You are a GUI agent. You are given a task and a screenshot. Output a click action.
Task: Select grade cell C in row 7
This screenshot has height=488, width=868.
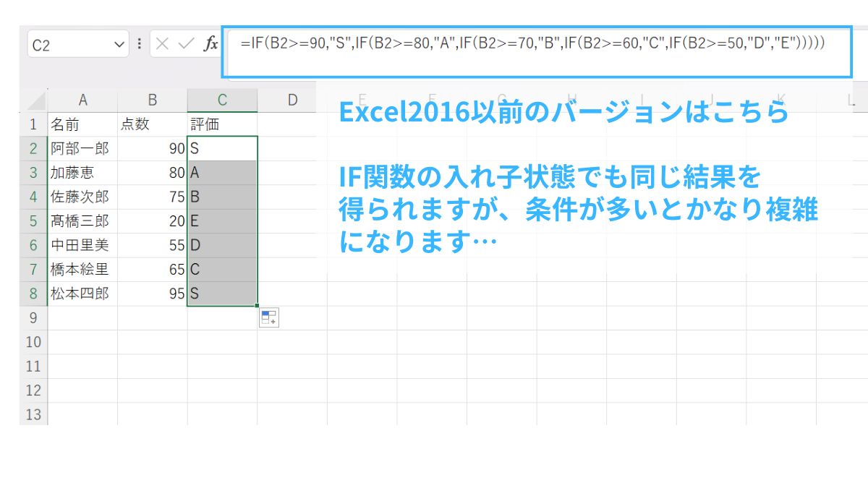pyautogui.click(x=222, y=270)
